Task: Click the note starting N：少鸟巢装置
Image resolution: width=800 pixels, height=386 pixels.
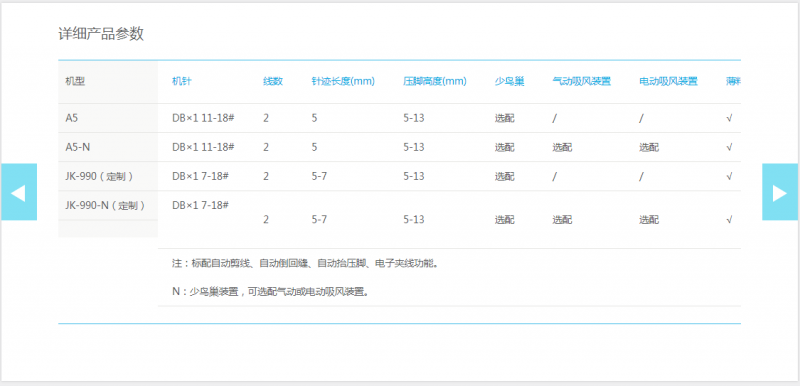Action: coord(271,292)
